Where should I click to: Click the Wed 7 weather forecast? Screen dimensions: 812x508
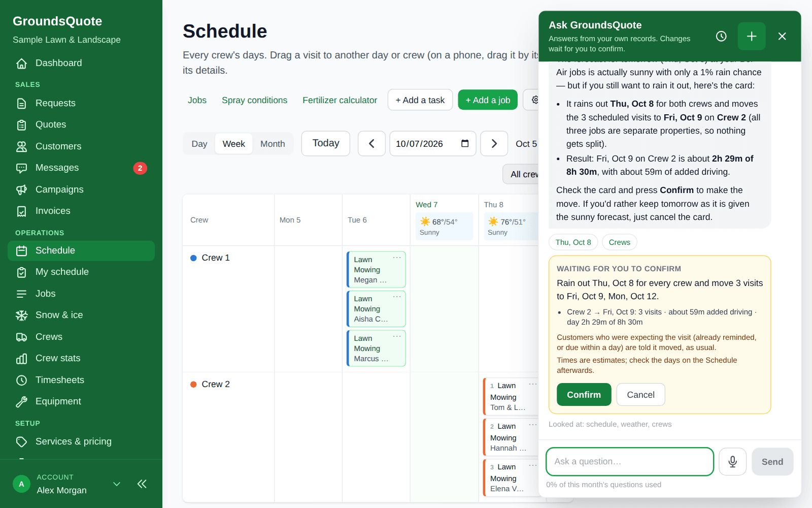pyautogui.click(x=444, y=227)
